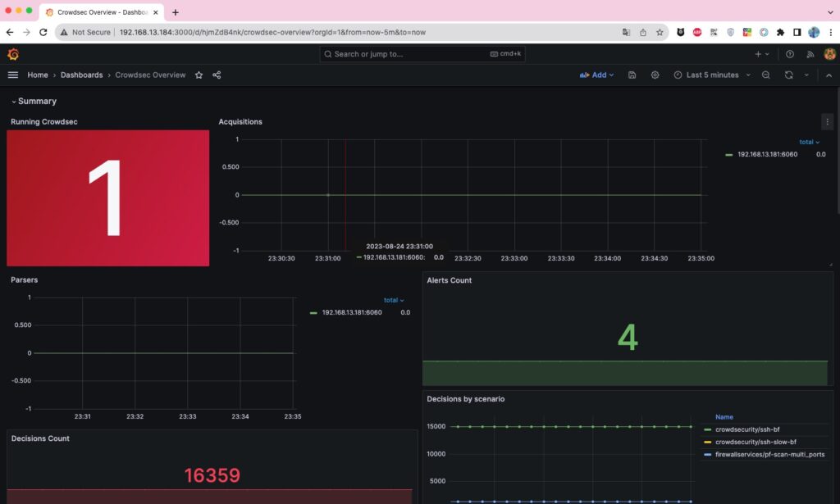Open the tab search chevron
The height and width of the screenshot is (504, 840).
pyautogui.click(x=830, y=11)
